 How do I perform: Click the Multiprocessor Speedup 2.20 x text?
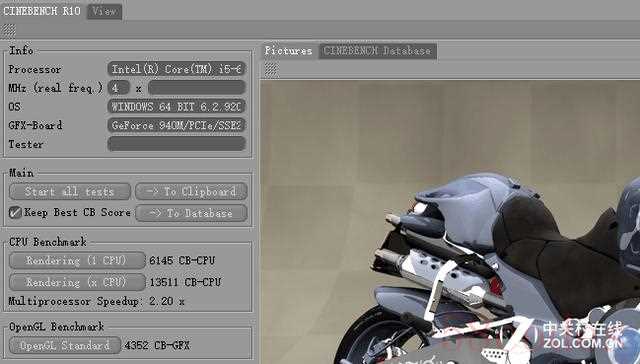(x=96, y=302)
